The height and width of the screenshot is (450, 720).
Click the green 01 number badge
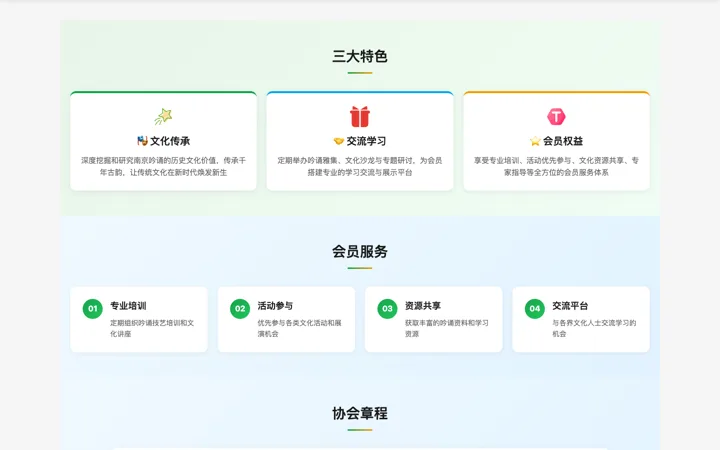(x=93, y=309)
